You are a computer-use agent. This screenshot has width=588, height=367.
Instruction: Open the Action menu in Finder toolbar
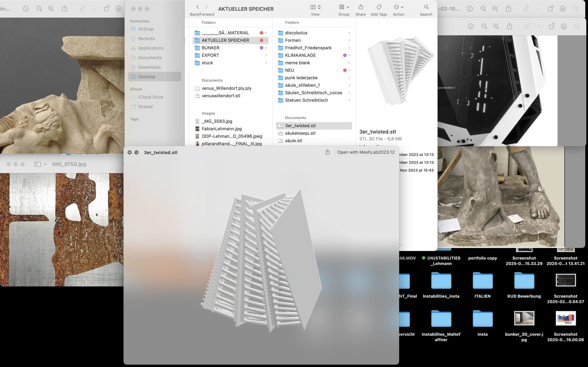398,7
